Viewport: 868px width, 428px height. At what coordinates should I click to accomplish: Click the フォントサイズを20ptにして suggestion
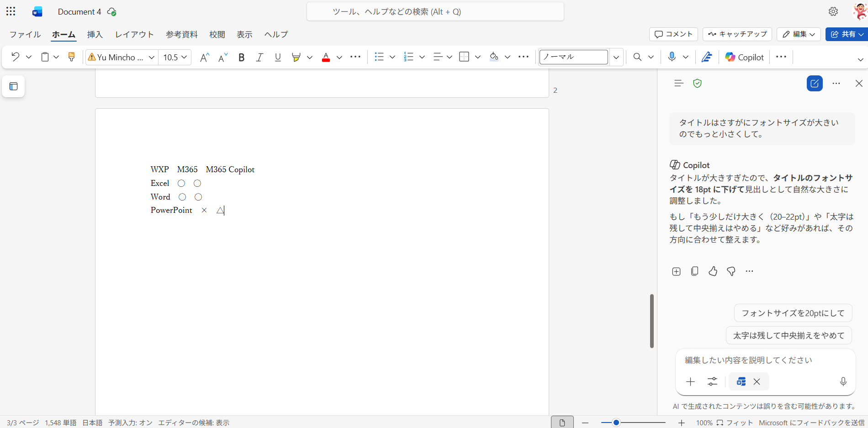[x=793, y=313]
